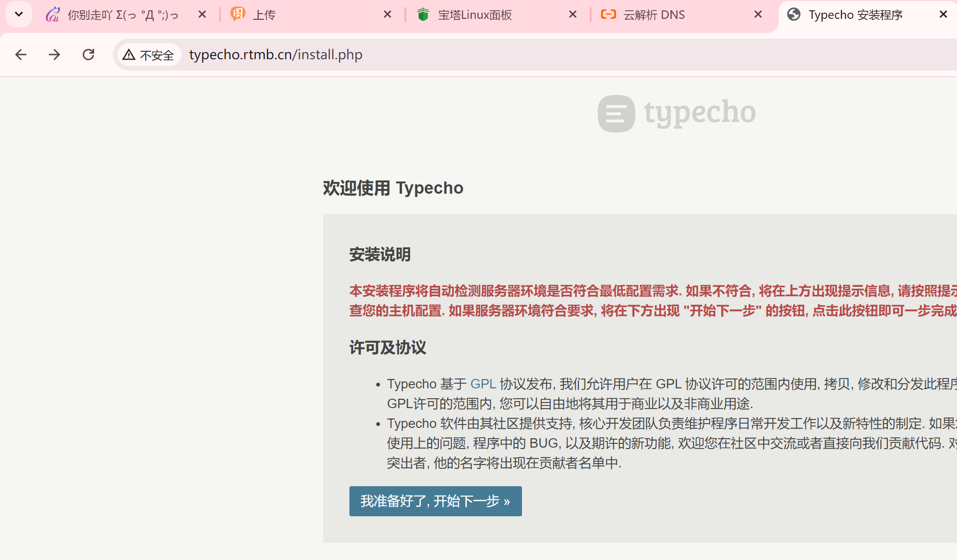Open the GPL license link
The height and width of the screenshot is (560, 957).
pyautogui.click(x=483, y=384)
